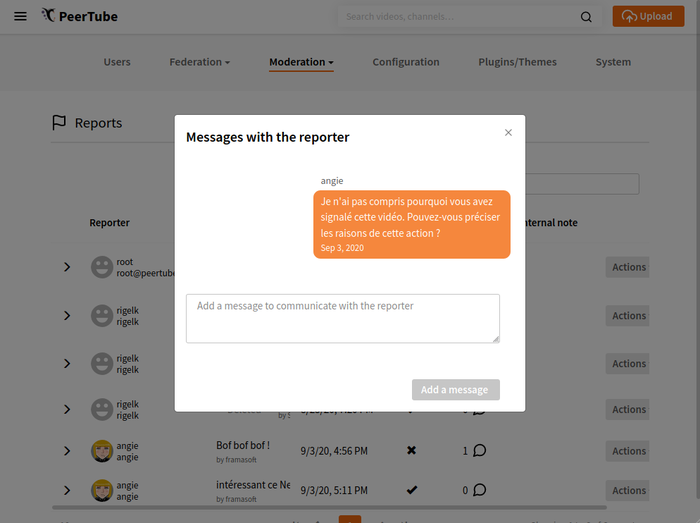Click the rejected cross state icon
The height and width of the screenshot is (523, 700).
[x=412, y=450]
